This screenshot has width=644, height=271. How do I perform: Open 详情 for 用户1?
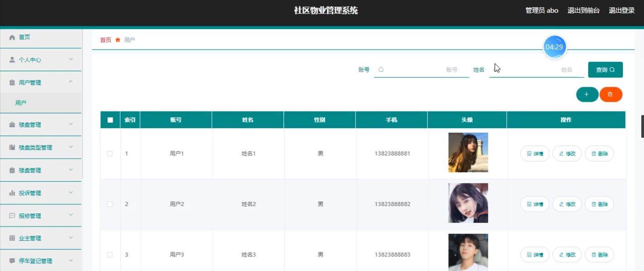pos(534,153)
